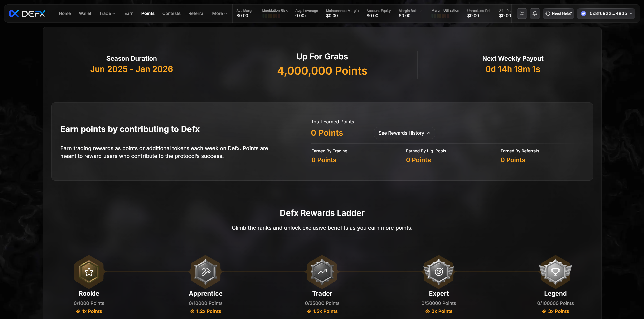This screenshot has height=319, width=644.
Task: Click the 0/1000 Points Rookie progress
Action: 89,303
